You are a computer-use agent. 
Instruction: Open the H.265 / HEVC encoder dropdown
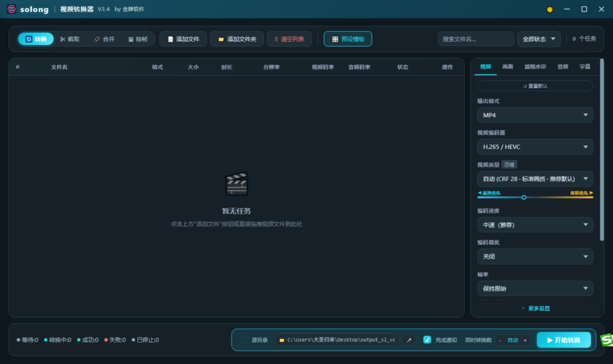pyautogui.click(x=535, y=147)
